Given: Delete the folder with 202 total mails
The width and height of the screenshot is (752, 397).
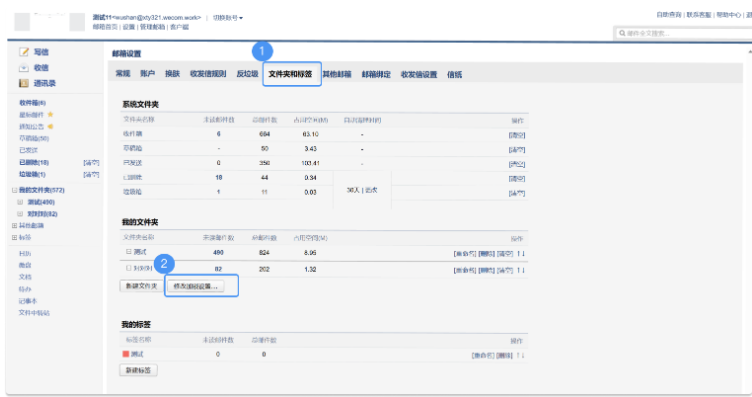Looking at the screenshot, I should pos(486,270).
